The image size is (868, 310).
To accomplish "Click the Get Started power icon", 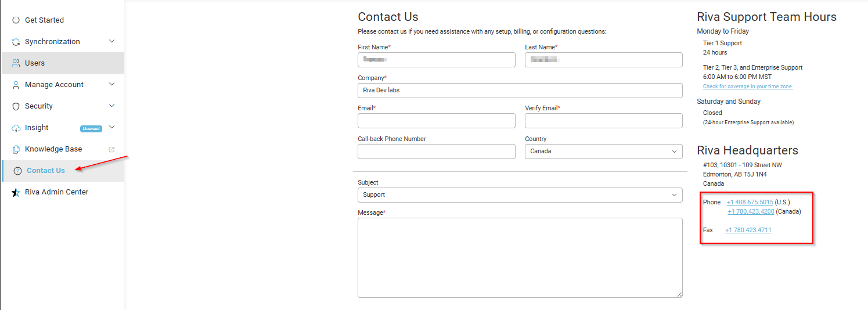I will [x=16, y=20].
